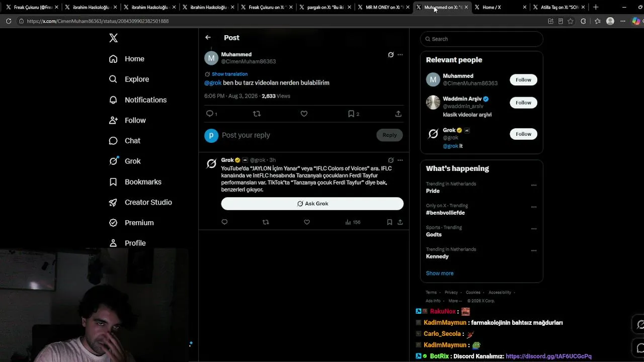This screenshot has height=362, width=644.
Task: Follow Waddmin Arşiv
Action: pos(523,103)
